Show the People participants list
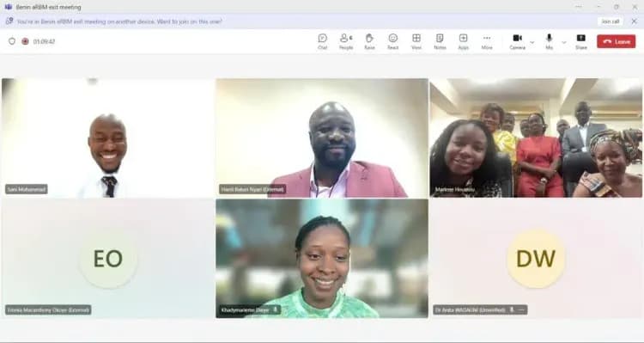Screen dimensions: 644x343 346,41
